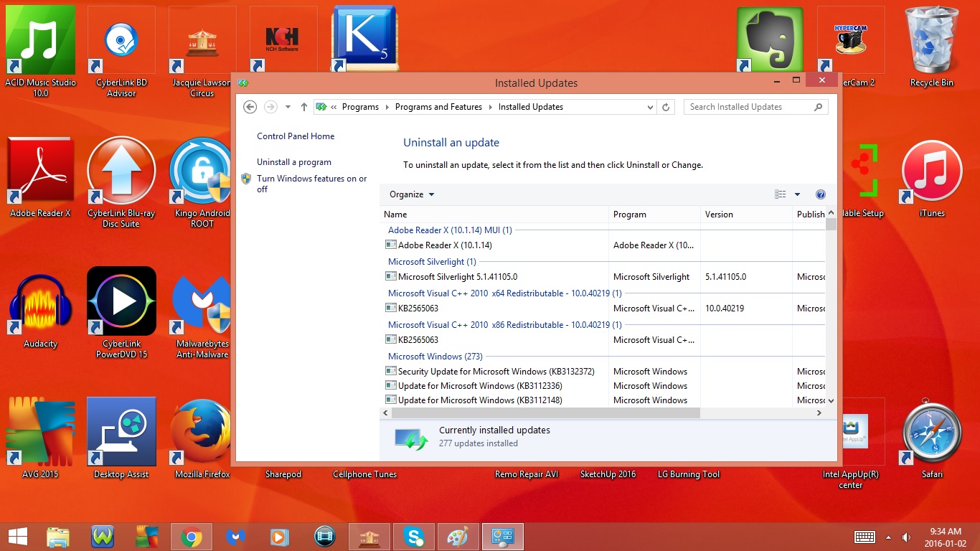Open Kingo Android ROOT shortcut
This screenshot has width=980, height=551.
point(202,182)
